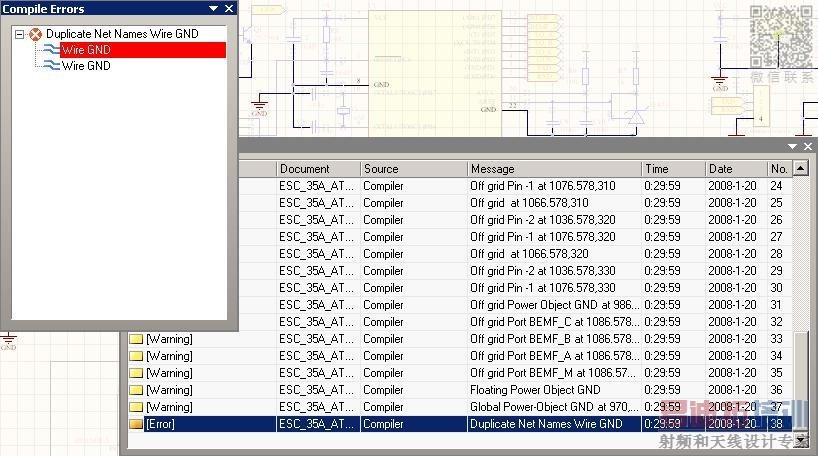Image resolution: width=818 pixels, height=456 pixels.
Task: Sort by the Date column header
Action: click(x=736, y=169)
